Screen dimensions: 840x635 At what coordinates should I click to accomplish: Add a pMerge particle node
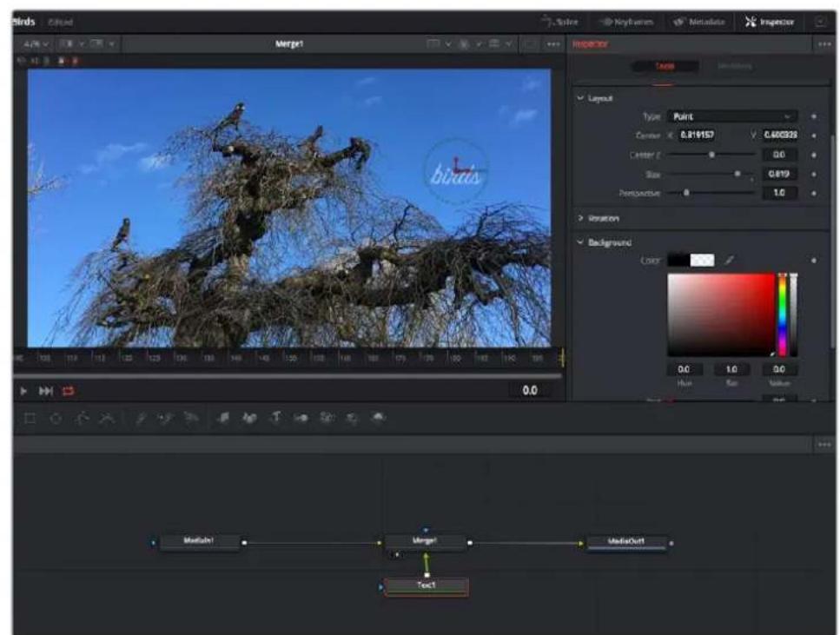coord(166,418)
